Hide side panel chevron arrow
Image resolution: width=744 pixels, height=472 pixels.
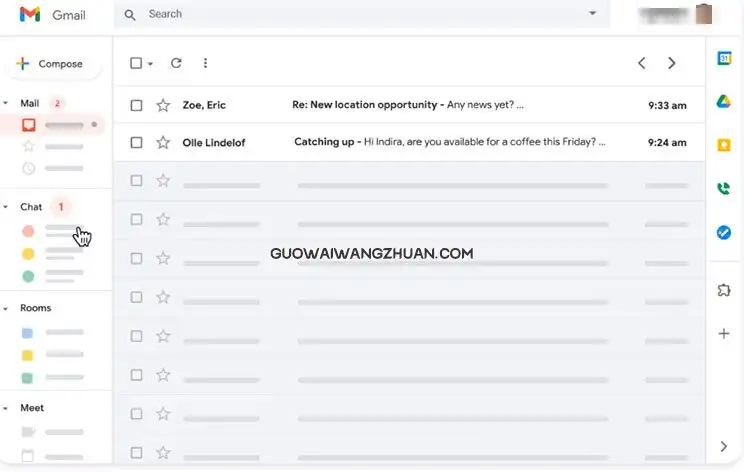(x=724, y=446)
